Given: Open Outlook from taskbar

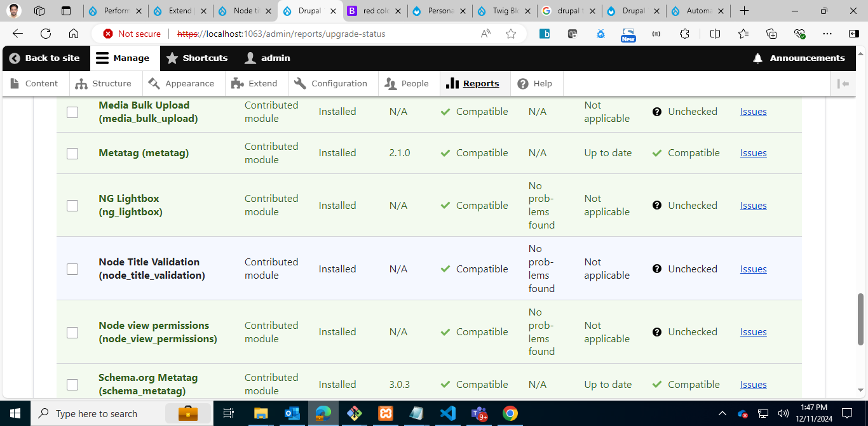Looking at the screenshot, I should click(x=292, y=413).
